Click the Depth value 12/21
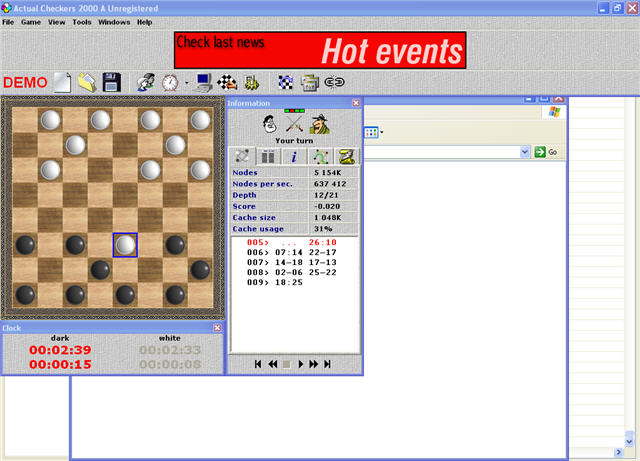640x461 pixels. (x=326, y=195)
